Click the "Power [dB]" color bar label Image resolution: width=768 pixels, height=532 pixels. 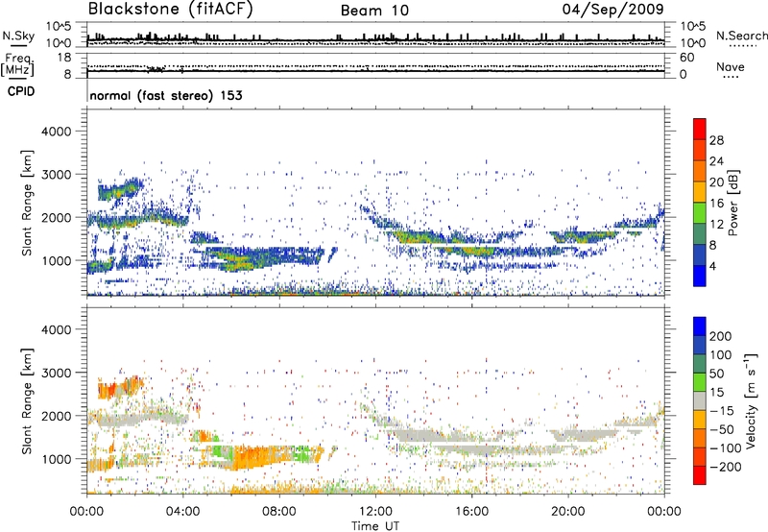(732, 203)
